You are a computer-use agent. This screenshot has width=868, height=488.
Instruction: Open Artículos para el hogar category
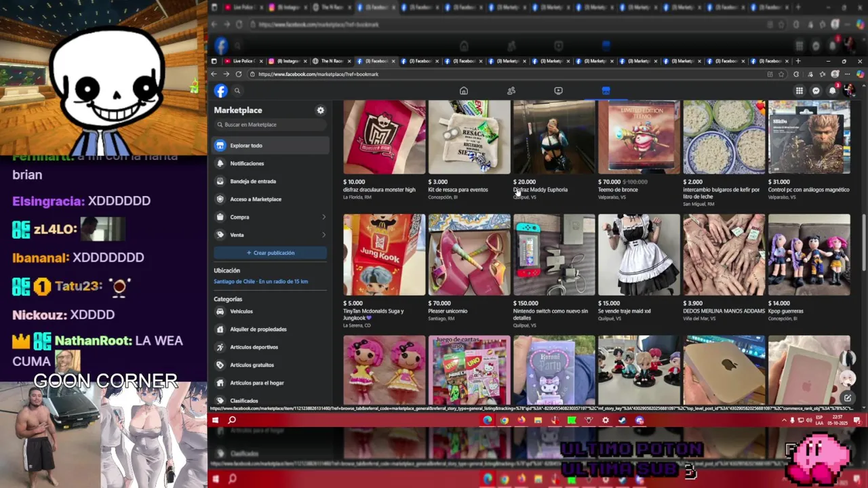(270, 383)
